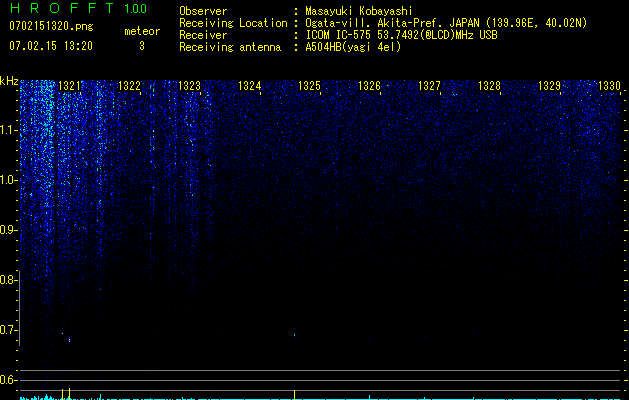
Task: Click the 1321 time marker
Action: pyautogui.click(x=69, y=86)
